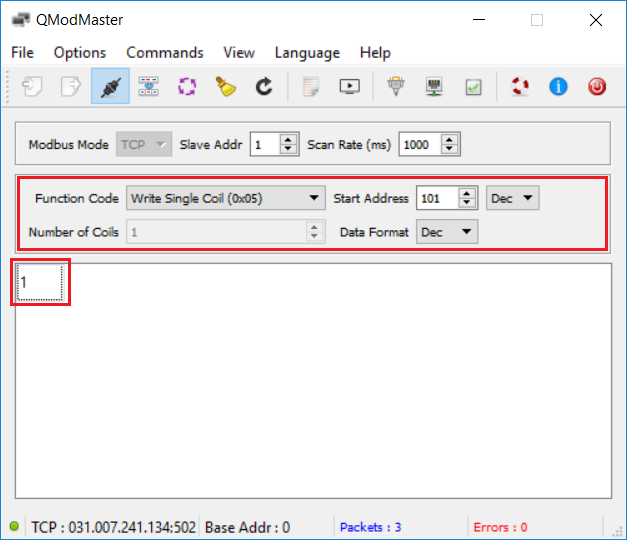Image resolution: width=627 pixels, height=540 pixels.
Task: Close the QModMaster window
Action: 596,20
